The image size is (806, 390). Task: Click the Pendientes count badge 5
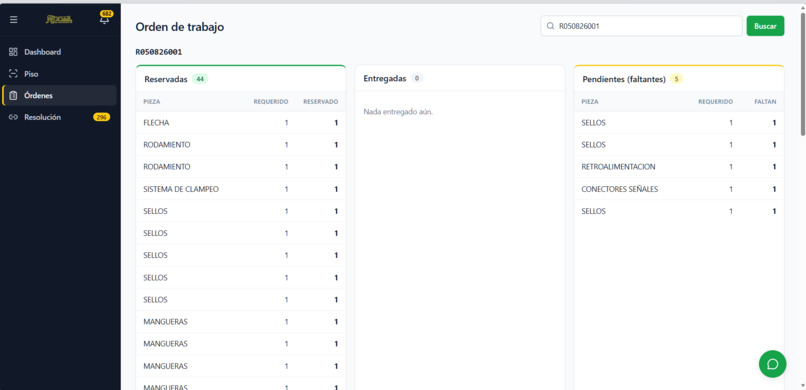(x=676, y=79)
